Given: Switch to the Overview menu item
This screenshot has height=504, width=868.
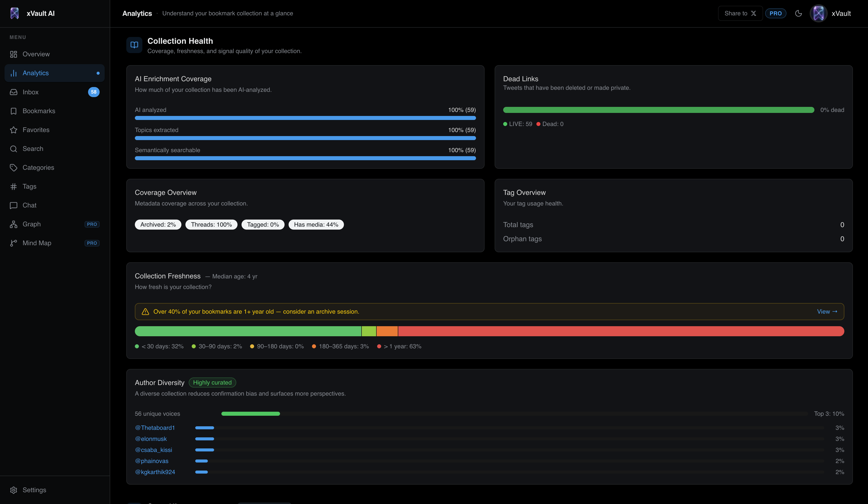Looking at the screenshot, I should [x=36, y=54].
